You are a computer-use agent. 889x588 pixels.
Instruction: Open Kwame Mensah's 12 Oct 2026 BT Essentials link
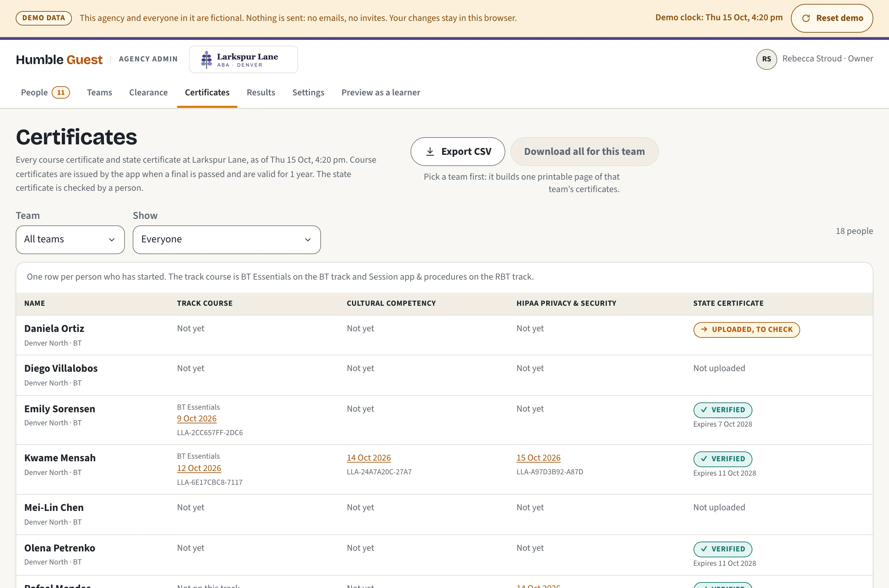(x=199, y=468)
